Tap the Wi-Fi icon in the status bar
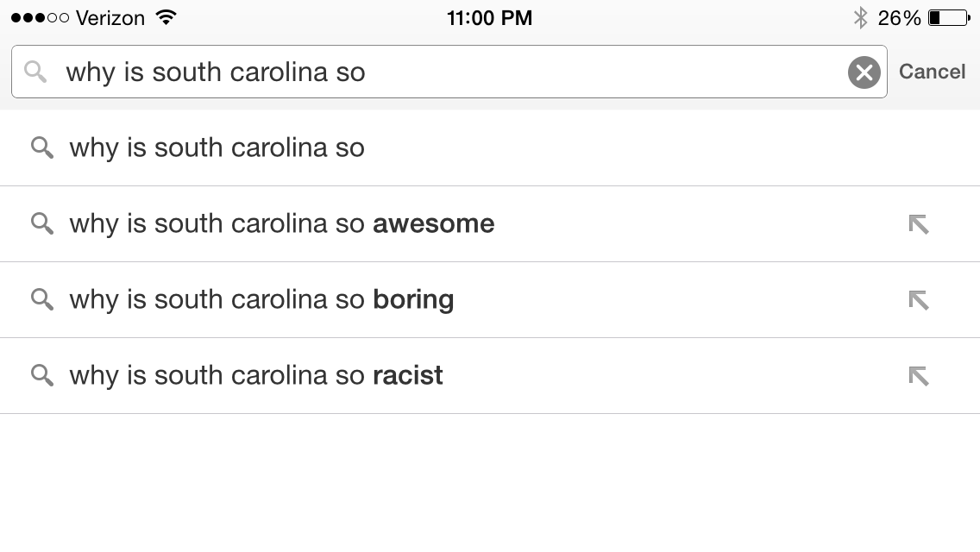This screenshot has width=980, height=552. (166, 17)
